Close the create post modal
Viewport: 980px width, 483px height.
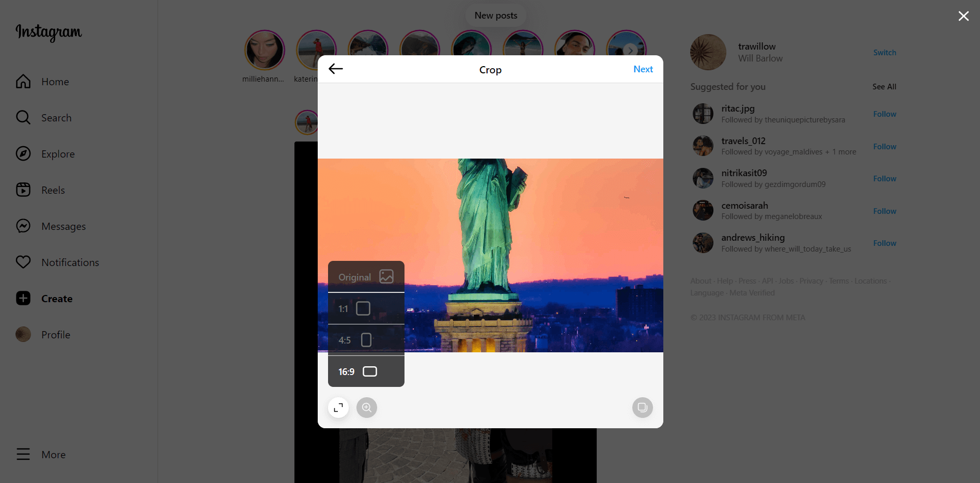tap(963, 16)
